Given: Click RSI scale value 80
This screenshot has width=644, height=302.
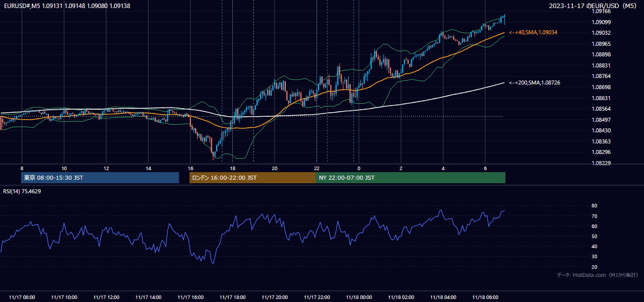Looking at the screenshot, I should [594, 206].
